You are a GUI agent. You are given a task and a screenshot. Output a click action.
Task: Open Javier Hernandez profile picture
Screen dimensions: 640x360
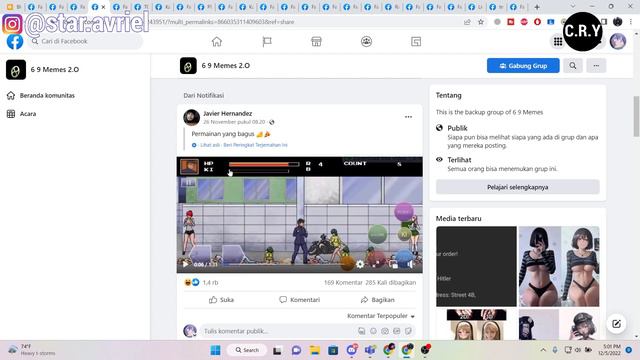click(x=191, y=118)
